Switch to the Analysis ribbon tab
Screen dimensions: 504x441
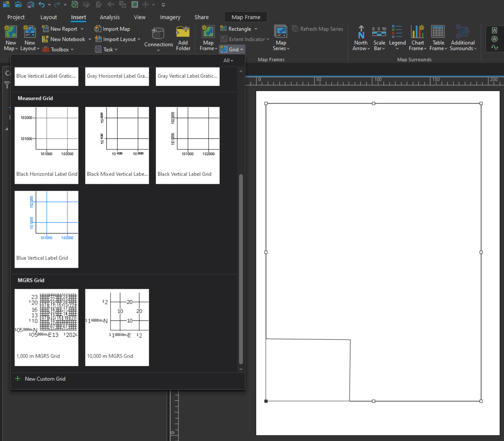(x=109, y=17)
